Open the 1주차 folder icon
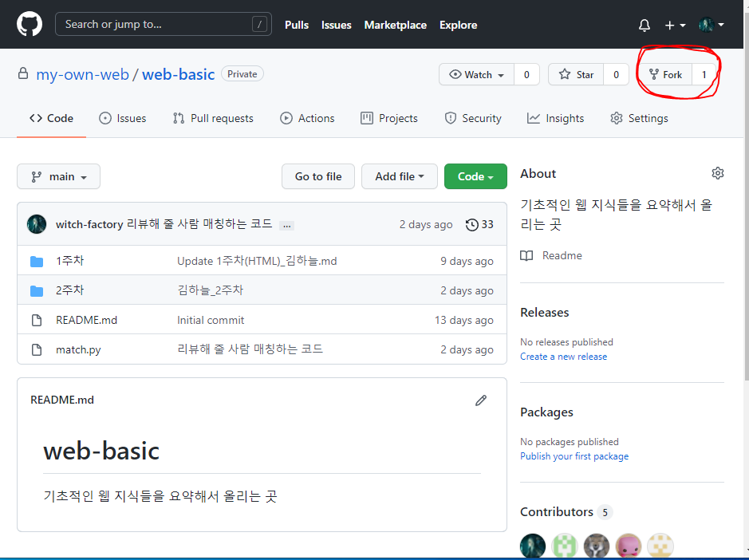The width and height of the screenshot is (749, 560). (x=37, y=260)
